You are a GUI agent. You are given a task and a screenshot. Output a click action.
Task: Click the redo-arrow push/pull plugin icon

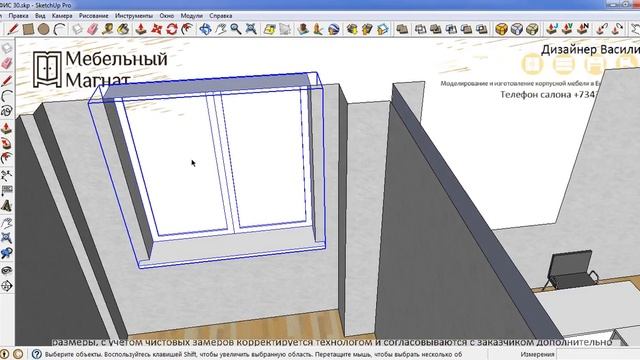tap(618, 29)
